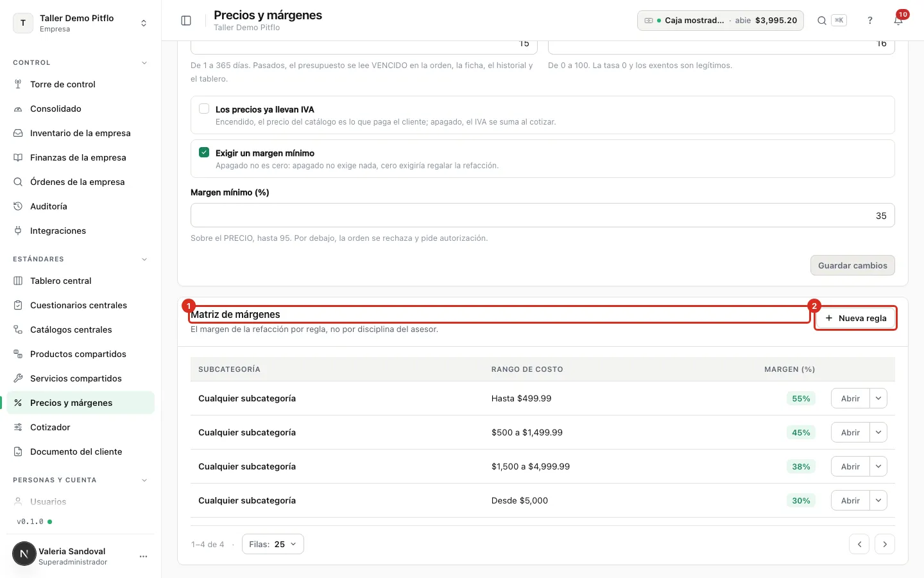
Task: Expand actions for the 38% margin rule
Action: (x=878, y=466)
